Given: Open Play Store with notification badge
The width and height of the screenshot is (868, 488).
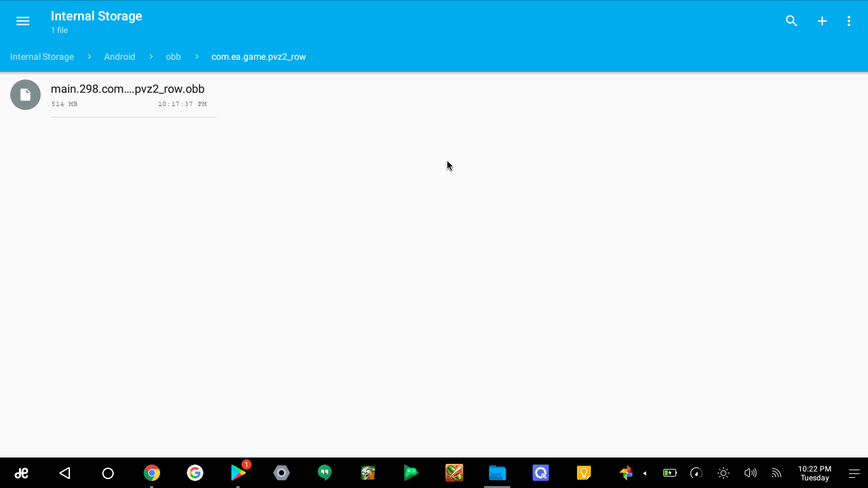Looking at the screenshot, I should pos(239,471).
